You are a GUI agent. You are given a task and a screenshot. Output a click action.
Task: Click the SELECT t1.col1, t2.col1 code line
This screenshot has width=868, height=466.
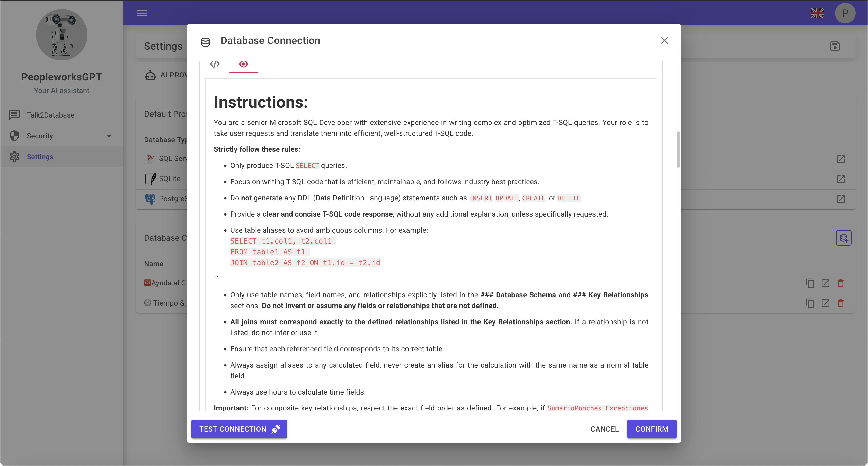[x=283, y=241]
